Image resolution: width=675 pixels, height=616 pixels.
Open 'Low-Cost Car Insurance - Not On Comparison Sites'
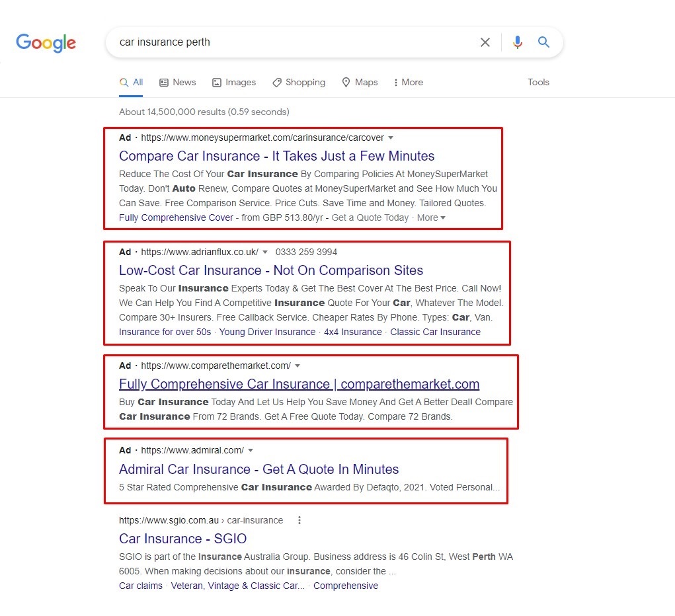coord(271,270)
